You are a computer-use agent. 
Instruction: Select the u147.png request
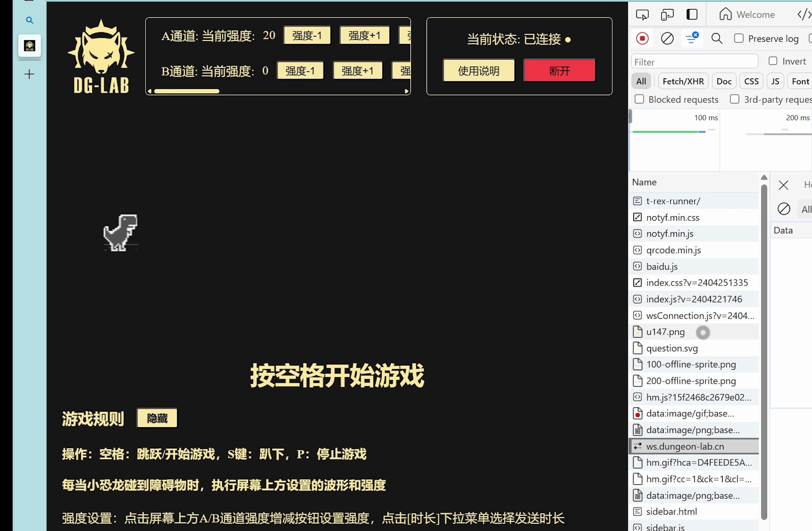tap(693, 332)
